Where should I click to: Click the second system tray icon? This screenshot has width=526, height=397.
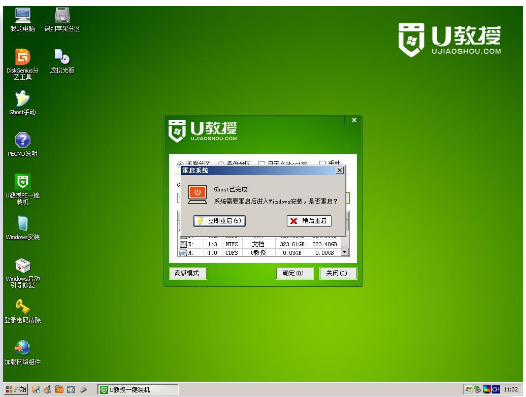(x=477, y=389)
